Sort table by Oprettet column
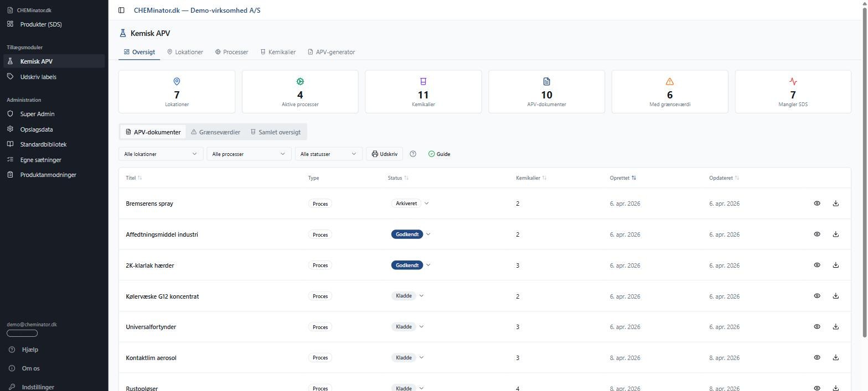868x391 pixels. (623, 178)
